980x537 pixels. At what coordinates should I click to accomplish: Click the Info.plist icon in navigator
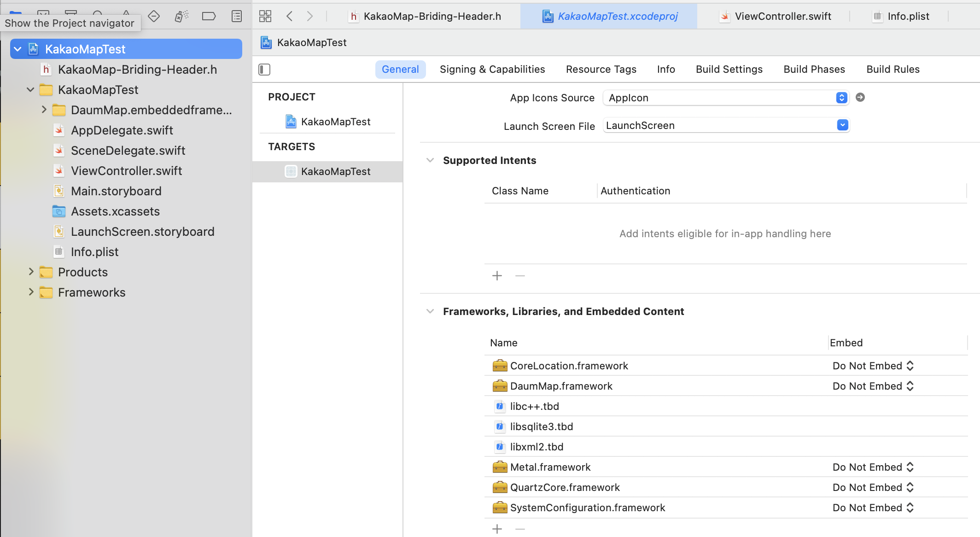click(x=59, y=252)
